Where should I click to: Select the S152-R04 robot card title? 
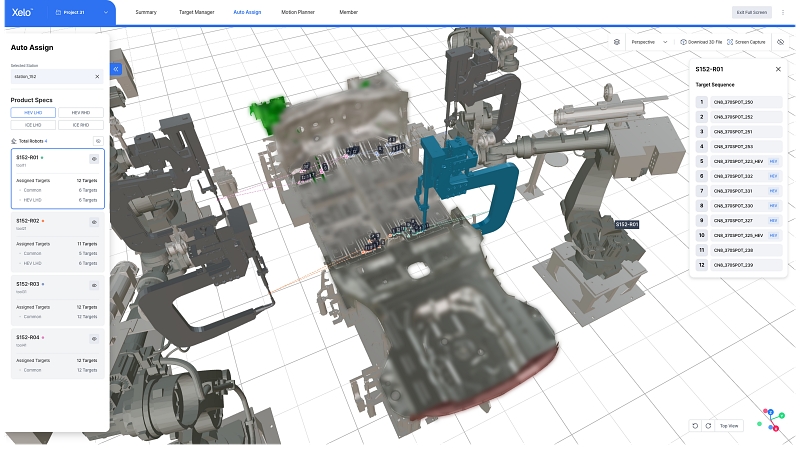tap(28, 337)
